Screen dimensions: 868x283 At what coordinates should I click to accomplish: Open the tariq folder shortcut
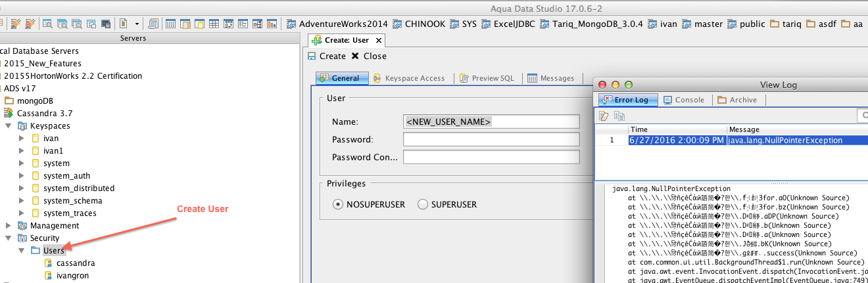pos(787,24)
